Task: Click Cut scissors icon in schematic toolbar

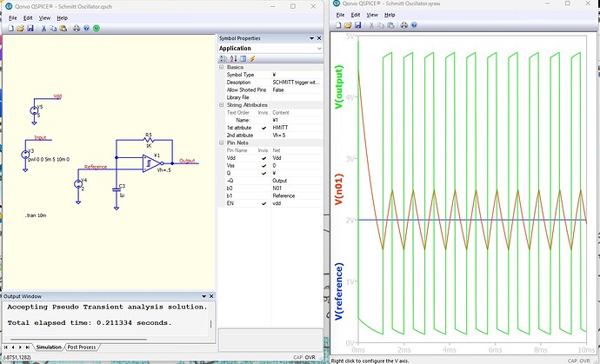Action: click(43, 29)
